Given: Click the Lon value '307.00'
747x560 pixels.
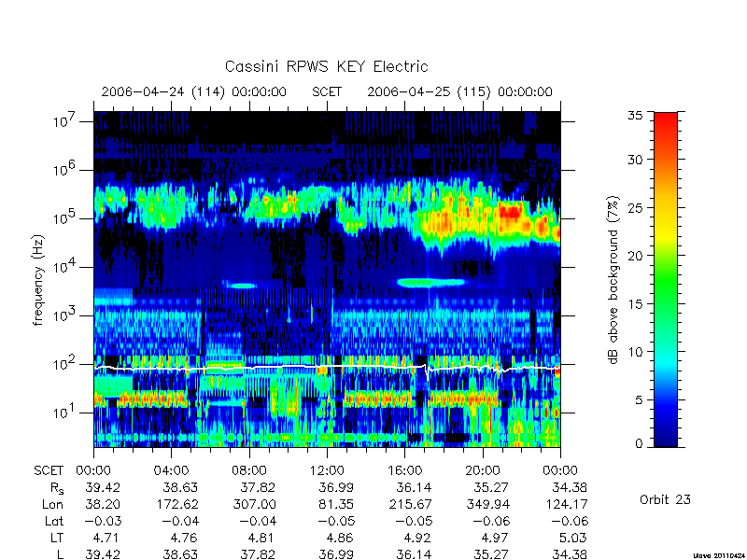Looking at the screenshot, I should coord(255,504).
